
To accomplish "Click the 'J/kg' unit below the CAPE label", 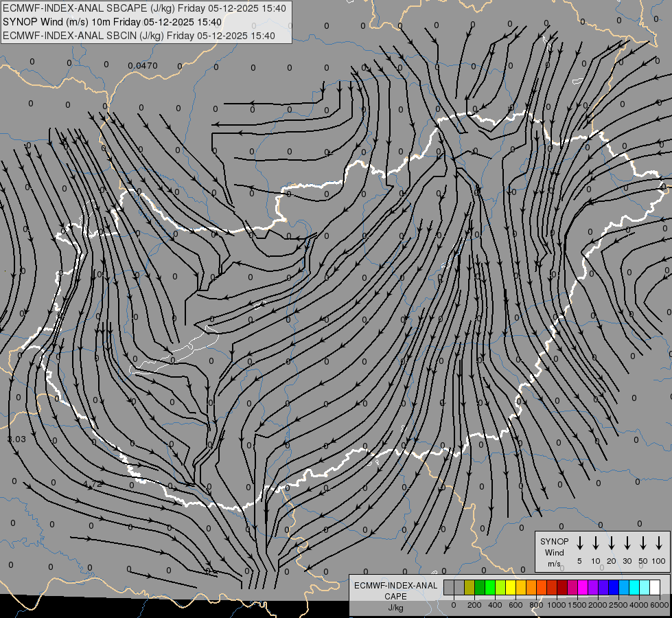I will click(x=395, y=608).
